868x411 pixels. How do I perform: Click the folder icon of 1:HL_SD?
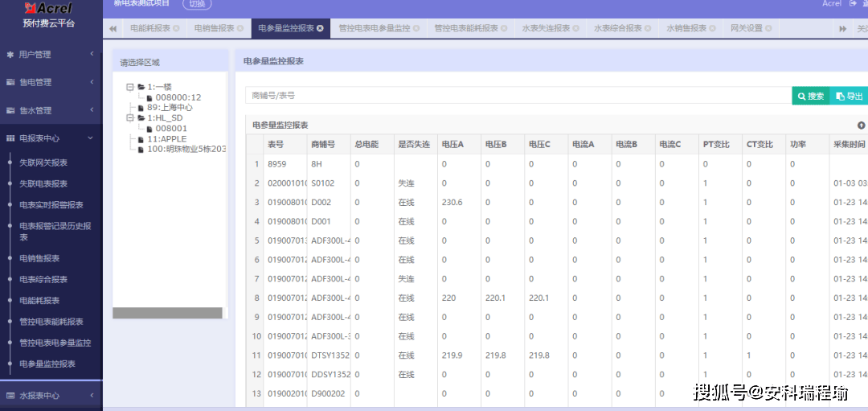(141, 118)
